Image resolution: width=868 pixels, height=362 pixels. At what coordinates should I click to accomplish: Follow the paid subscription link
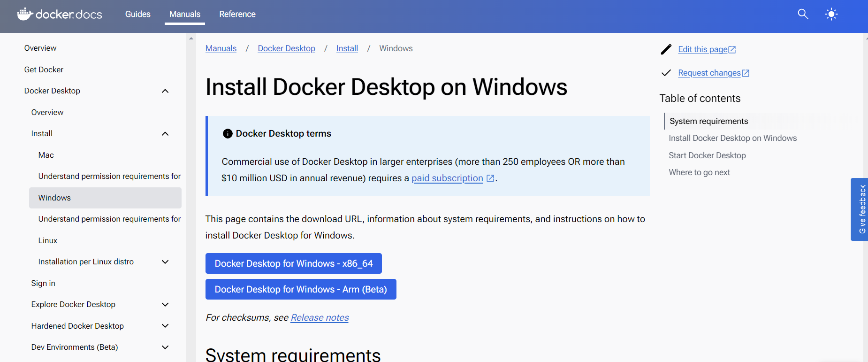[x=447, y=178]
